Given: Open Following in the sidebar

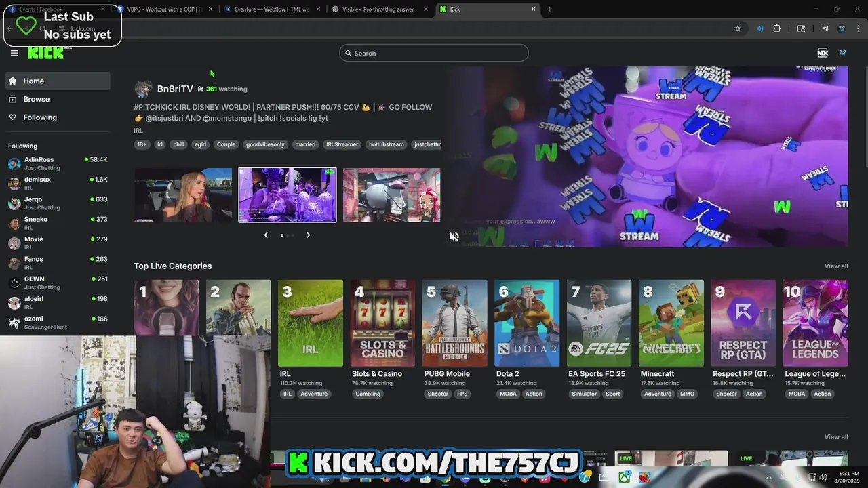Looking at the screenshot, I should tap(58, 117).
